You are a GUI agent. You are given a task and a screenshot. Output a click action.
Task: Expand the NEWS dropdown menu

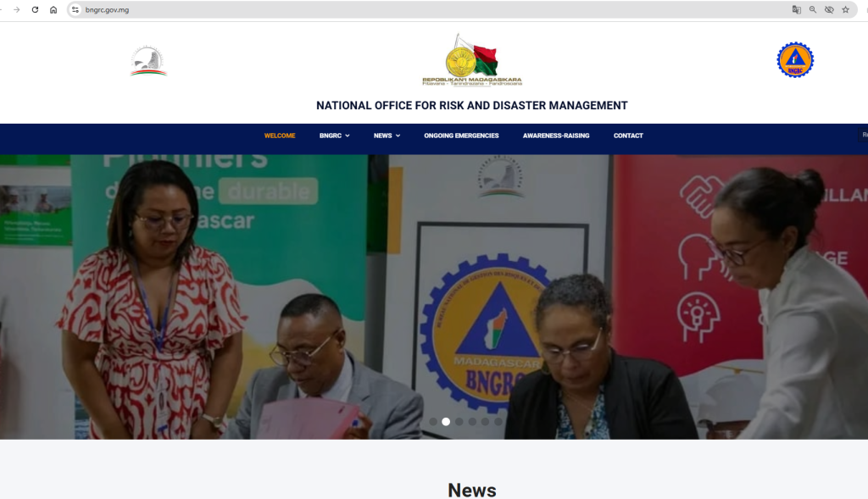(x=387, y=136)
